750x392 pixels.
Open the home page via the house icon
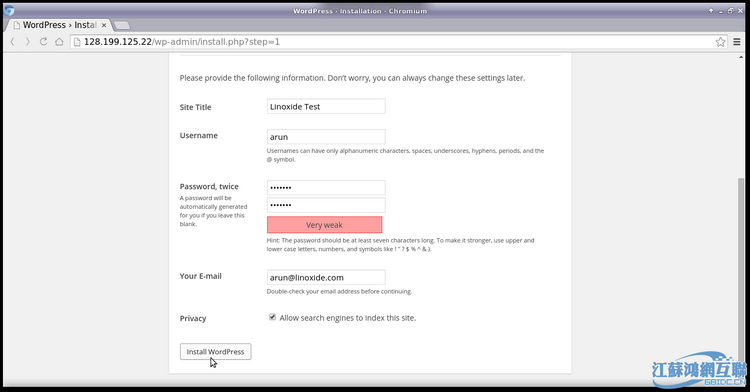[59, 42]
